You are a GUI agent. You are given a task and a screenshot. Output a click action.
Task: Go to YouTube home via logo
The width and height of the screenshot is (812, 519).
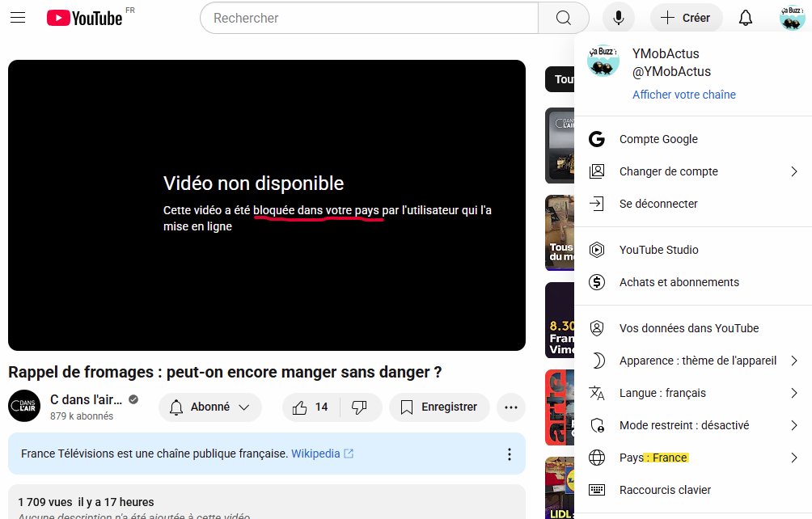pyautogui.click(x=84, y=18)
